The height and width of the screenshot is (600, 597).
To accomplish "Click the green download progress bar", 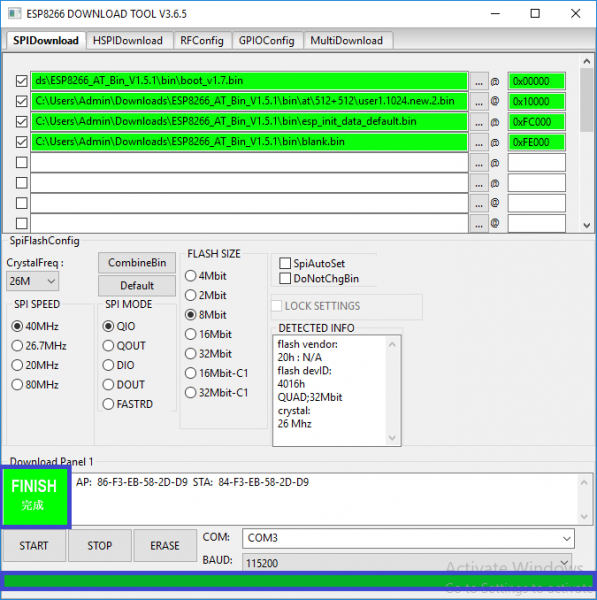I will [x=298, y=581].
